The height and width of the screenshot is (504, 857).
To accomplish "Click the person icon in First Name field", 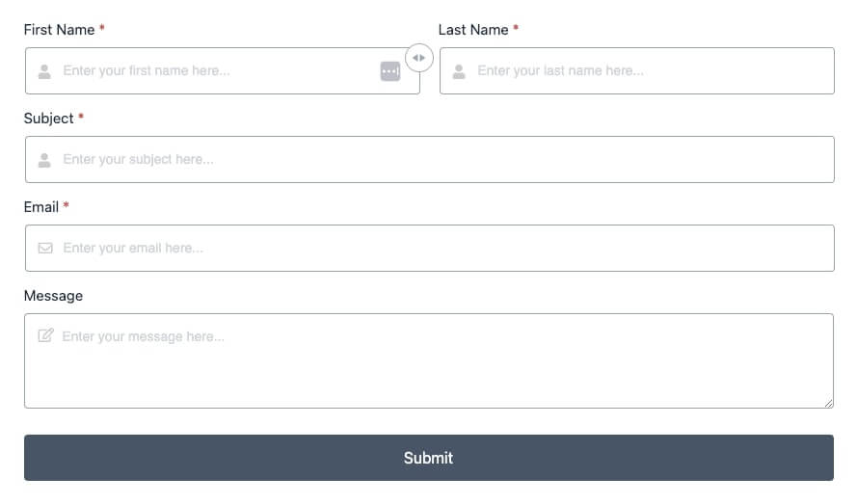I will [x=44, y=71].
